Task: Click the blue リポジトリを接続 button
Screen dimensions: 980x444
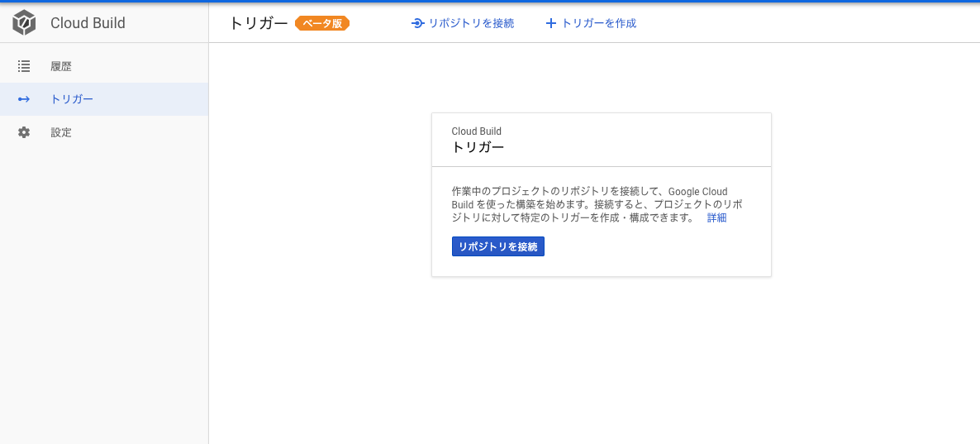Action: point(498,246)
